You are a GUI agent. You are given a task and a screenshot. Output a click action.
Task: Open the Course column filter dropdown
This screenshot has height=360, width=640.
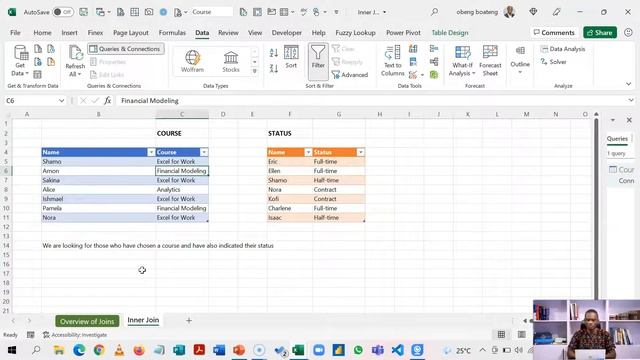coord(204,152)
